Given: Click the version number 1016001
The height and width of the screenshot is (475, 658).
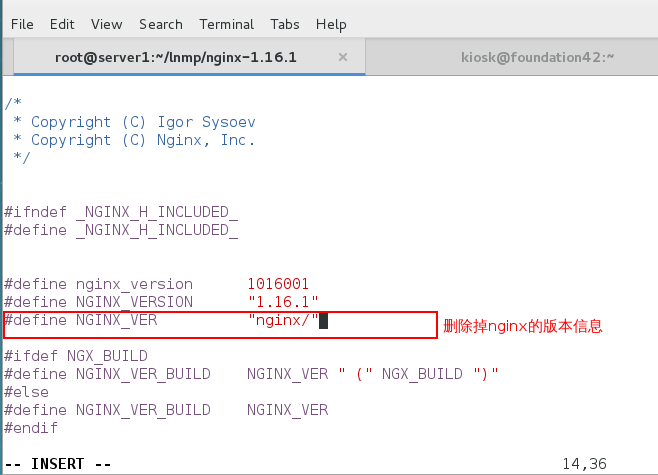Looking at the screenshot, I should (x=278, y=284).
